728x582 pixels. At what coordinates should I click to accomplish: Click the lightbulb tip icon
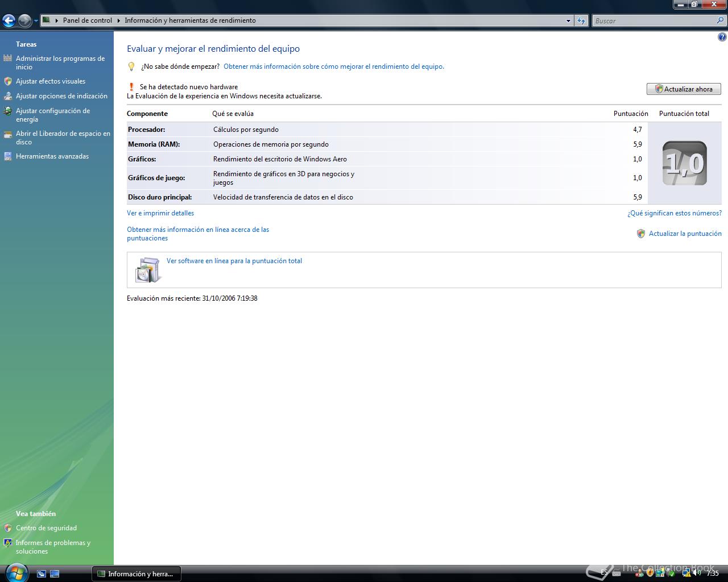pos(131,66)
